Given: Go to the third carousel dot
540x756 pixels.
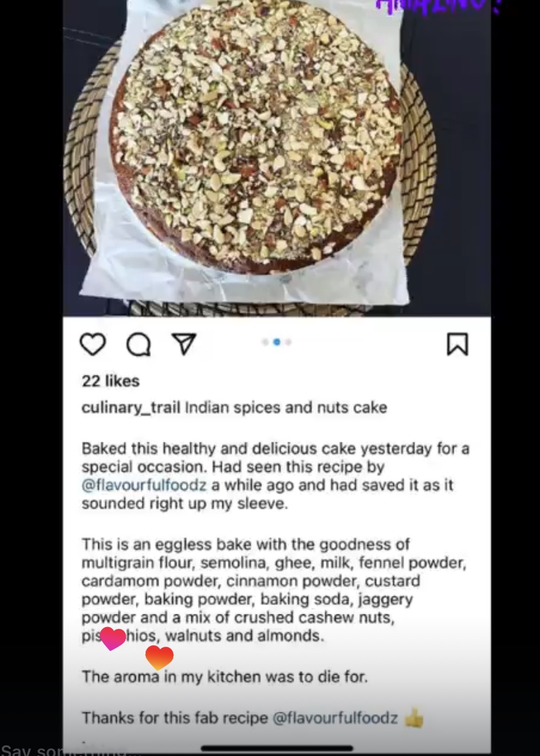Looking at the screenshot, I should [288, 342].
